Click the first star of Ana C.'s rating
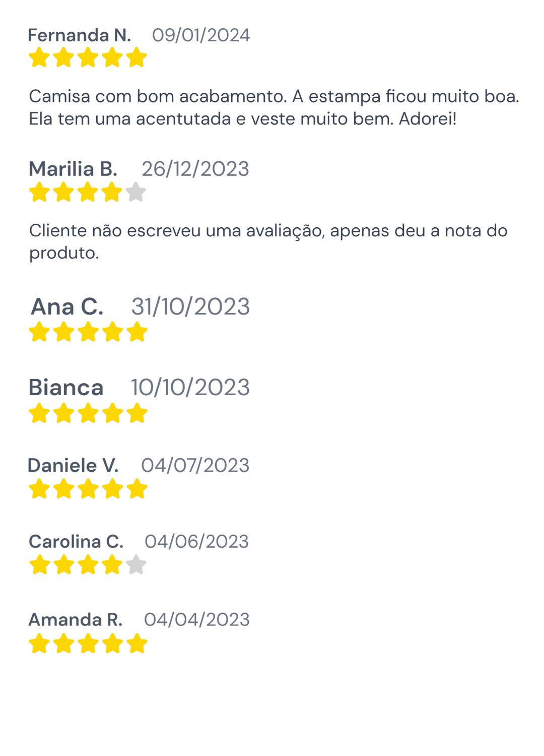Screen dimensions: 544x756 click(x=39, y=332)
